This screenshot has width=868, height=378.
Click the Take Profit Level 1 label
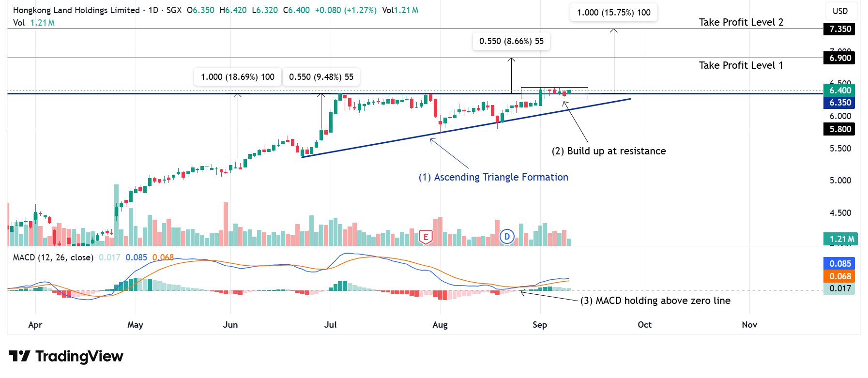pos(741,65)
